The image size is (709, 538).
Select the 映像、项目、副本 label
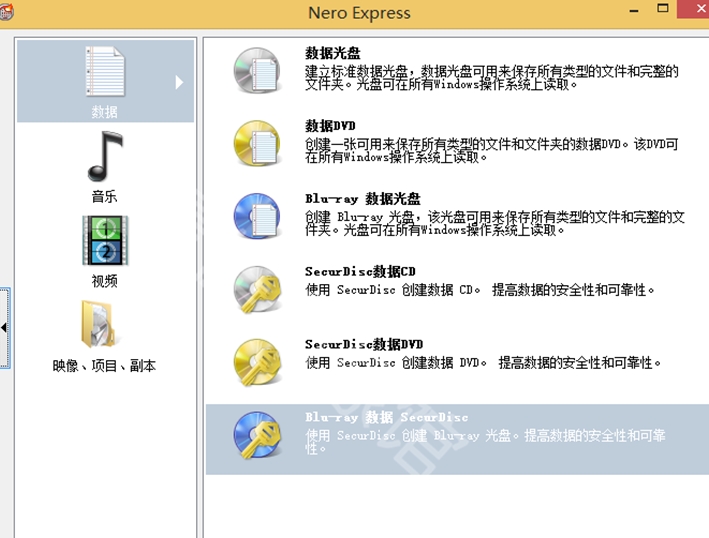104,365
